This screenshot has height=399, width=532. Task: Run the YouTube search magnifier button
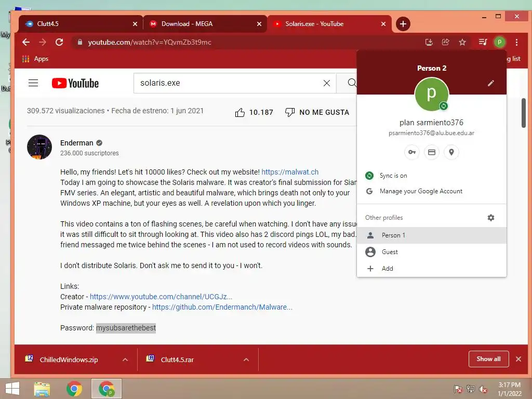352,83
